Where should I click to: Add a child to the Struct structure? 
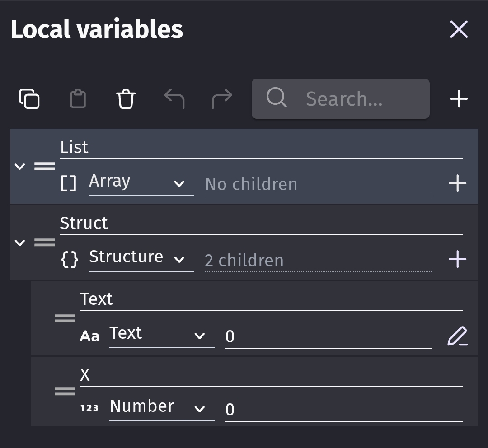(x=457, y=259)
